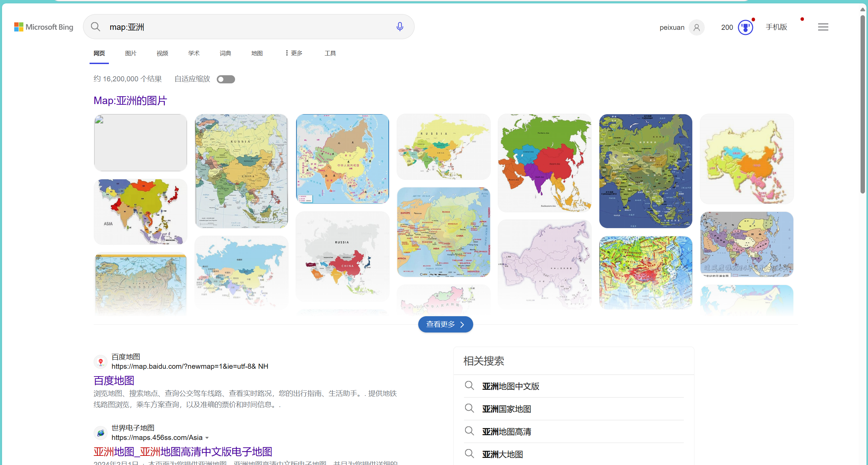Open the rewards trophy icon
This screenshot has height=465, width=868.
(x=746, y=27)
